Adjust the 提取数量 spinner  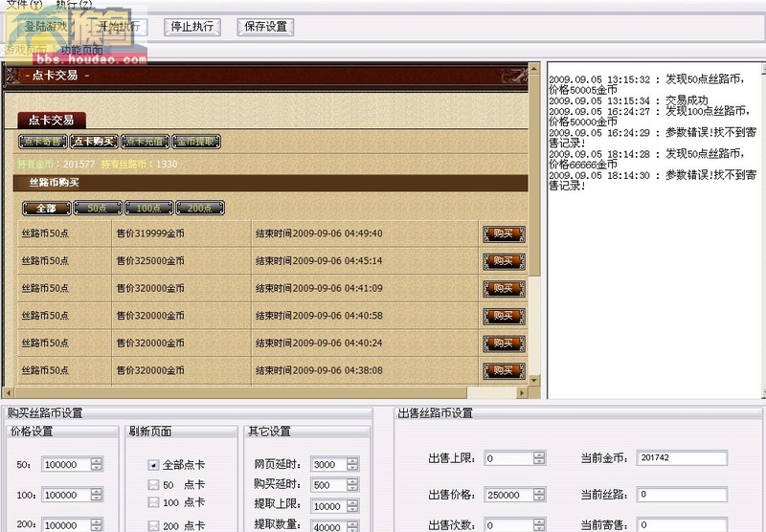pos(352,526)
